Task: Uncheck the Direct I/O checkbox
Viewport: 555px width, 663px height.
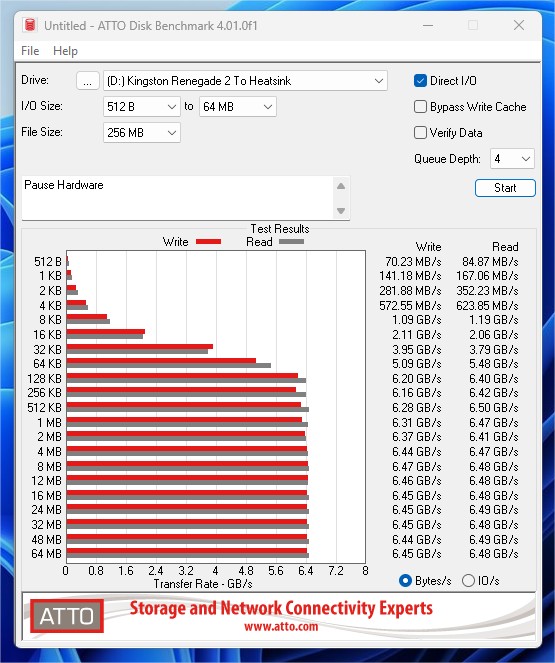Action: (420, 81)
